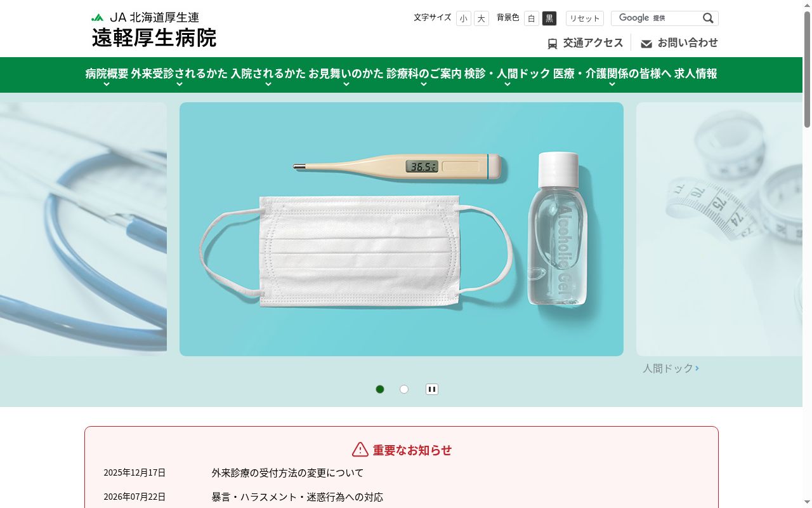
Task: Click the JA Hokkaido Koseiren logo
Action: pyautogui.click(x=145, y=18)
